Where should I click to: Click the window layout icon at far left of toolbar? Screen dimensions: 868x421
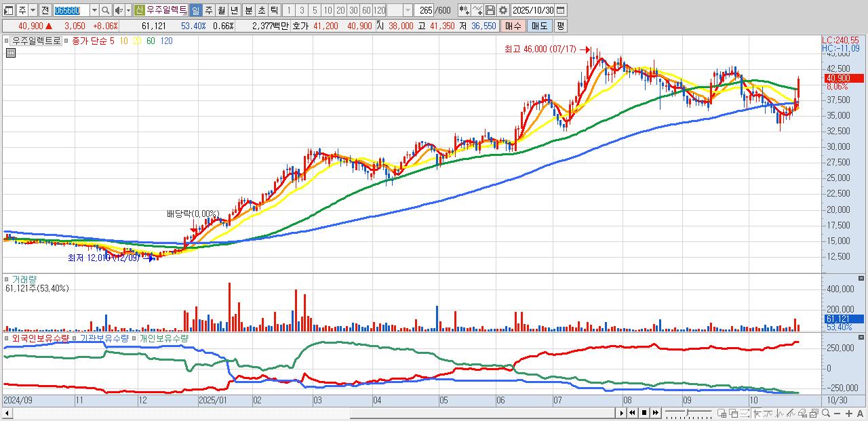tap(7, 10)
